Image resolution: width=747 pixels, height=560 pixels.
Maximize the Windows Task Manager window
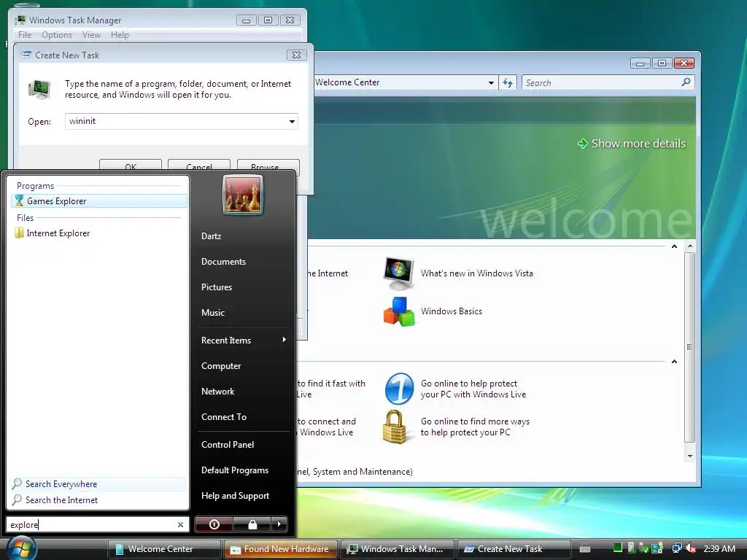coord(268,20)
